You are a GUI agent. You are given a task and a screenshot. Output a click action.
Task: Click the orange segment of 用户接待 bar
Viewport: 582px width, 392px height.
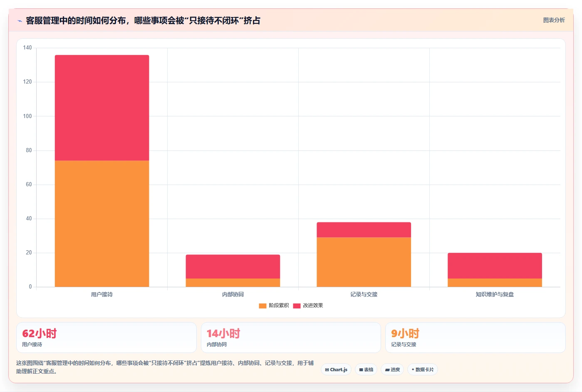[102, 224]
